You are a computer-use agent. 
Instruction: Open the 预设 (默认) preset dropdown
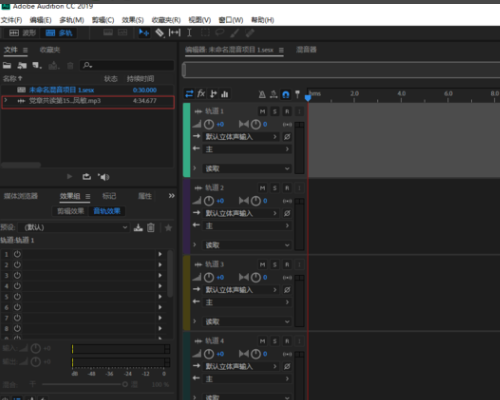[74, 227]
